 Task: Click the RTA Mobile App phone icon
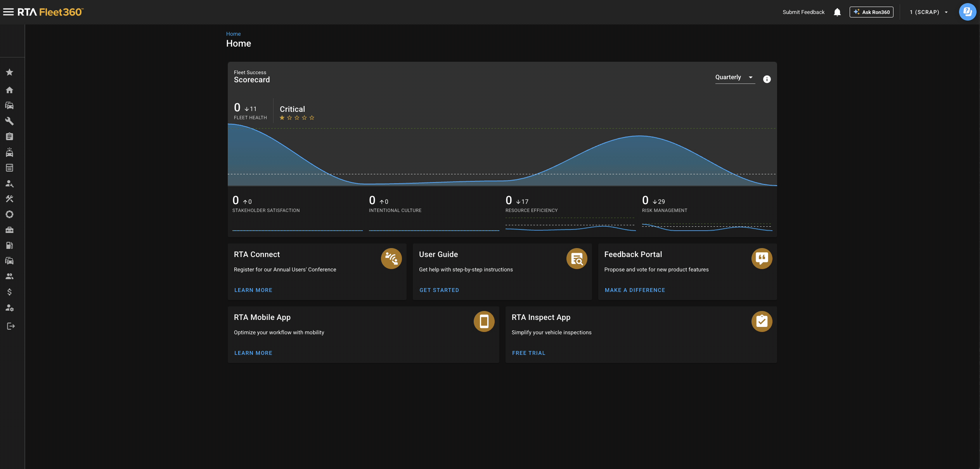pyautogui.click(x=484, y=321)
